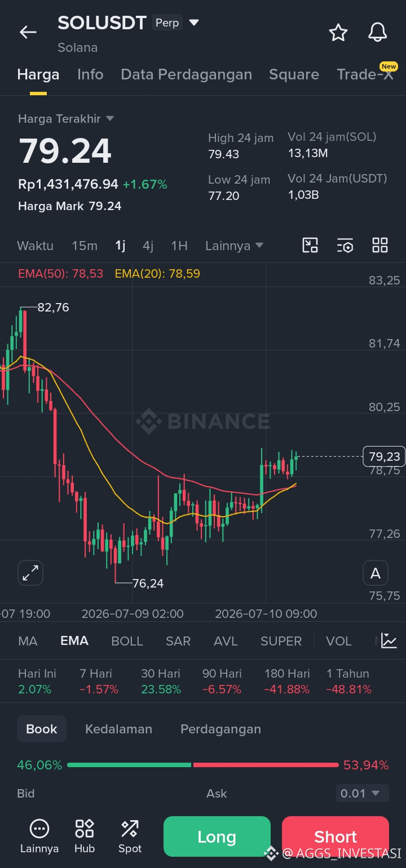Tap the Vol 24 jam(SOL) 13,13M value
The width and height of the screenshot is (406, 868).
[x=308, y=153]
